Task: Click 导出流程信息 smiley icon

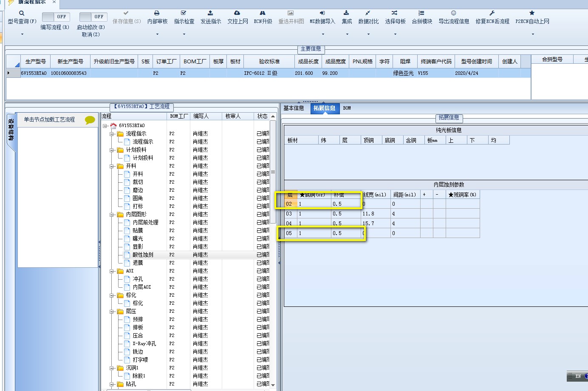Action: pyautogui.click(x=454, y=13)
